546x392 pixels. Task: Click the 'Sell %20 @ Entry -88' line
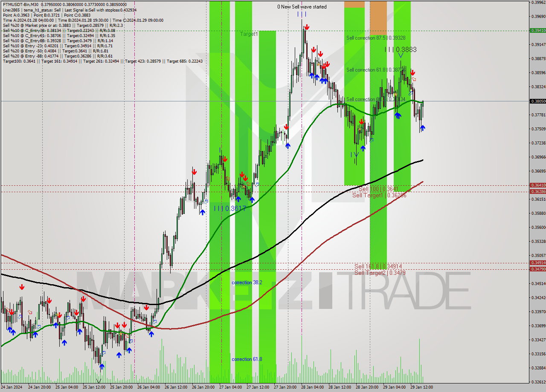(58, 56)
